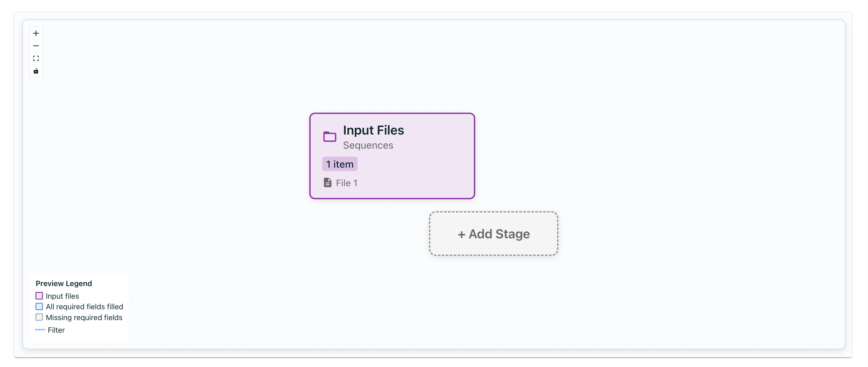Expand File 1 inside the Input Files stage
Image resolution: width=868 pixels, height=367 pixels.
[346, 183]
